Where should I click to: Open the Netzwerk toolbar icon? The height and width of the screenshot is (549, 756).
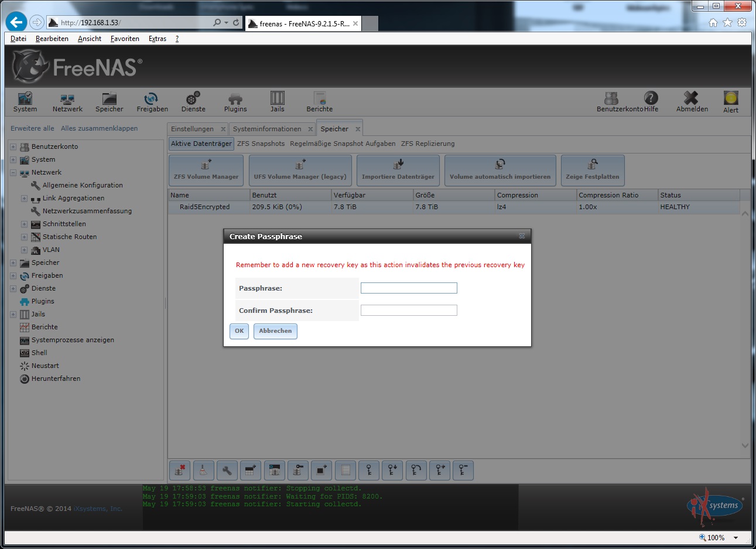pyautogui.click(x=67, y=102)
